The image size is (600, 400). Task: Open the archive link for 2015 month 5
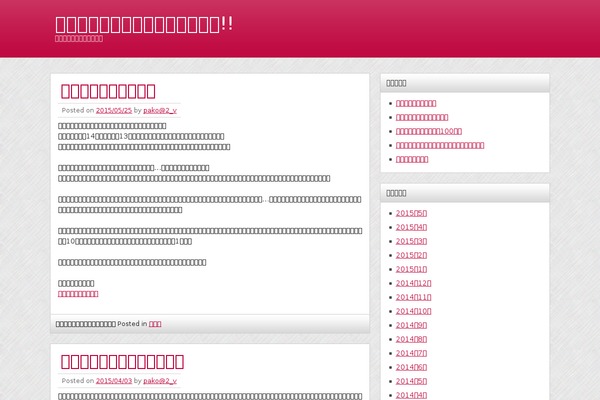[411, 213]
